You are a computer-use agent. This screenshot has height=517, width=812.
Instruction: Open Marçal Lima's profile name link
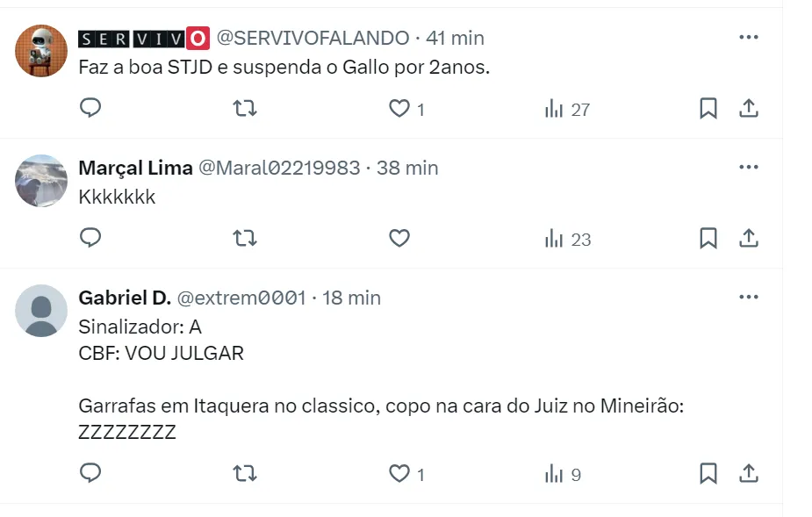pyautogui.click(x=135, y=168)
